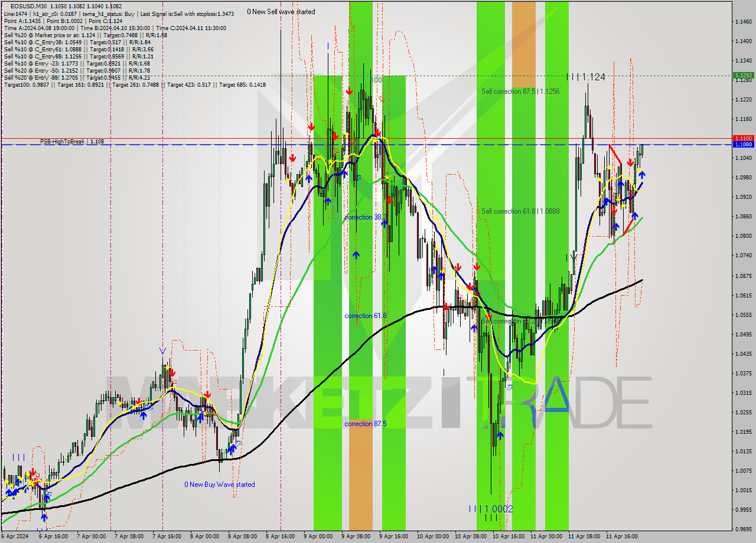
Task: Click the '6 Apr 16:00' time axis label
Action: point(53,537)
